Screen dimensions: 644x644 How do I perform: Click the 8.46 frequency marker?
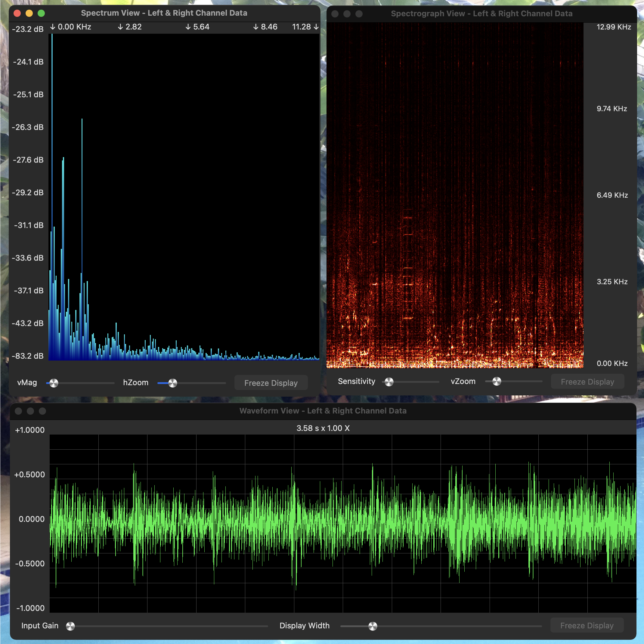pos(265,27)
